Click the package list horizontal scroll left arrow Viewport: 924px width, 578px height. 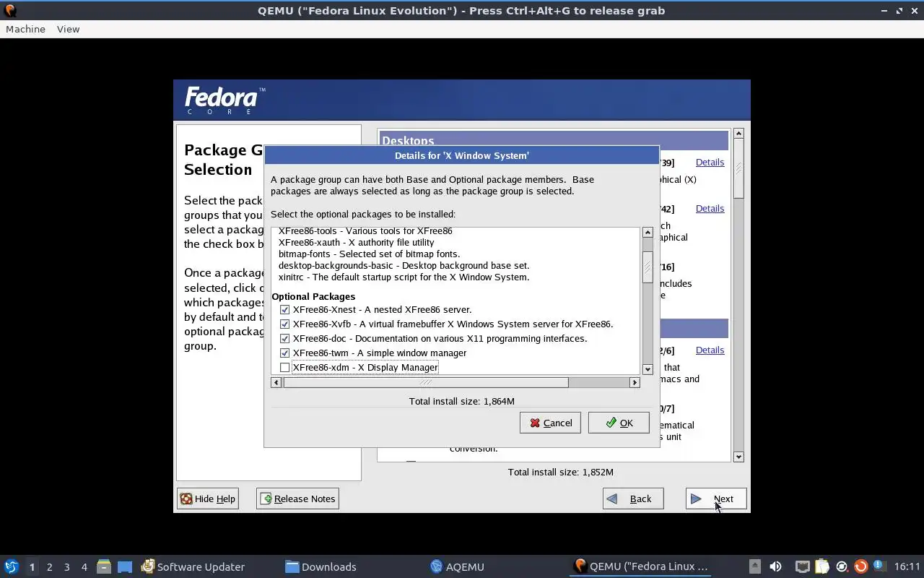(276, 382)
